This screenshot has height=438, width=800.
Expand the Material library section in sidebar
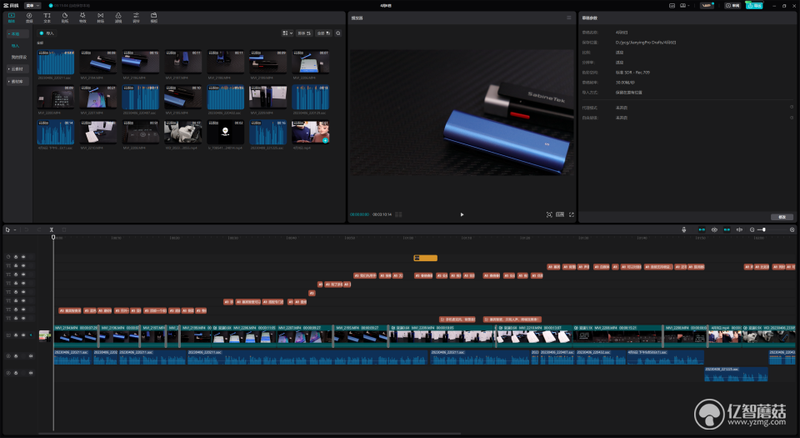click(x=16, y=81)
